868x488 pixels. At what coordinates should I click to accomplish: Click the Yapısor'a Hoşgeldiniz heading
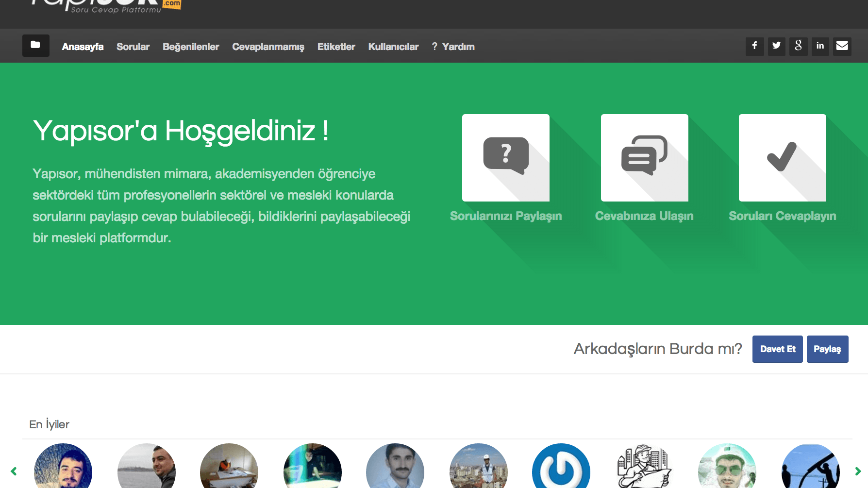click(181, 131)
